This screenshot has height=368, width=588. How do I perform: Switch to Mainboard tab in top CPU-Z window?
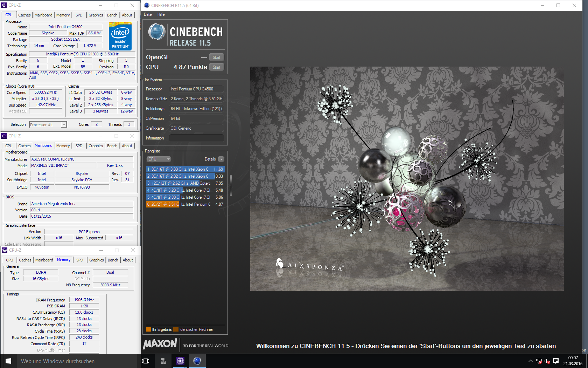tap(43, 15)
